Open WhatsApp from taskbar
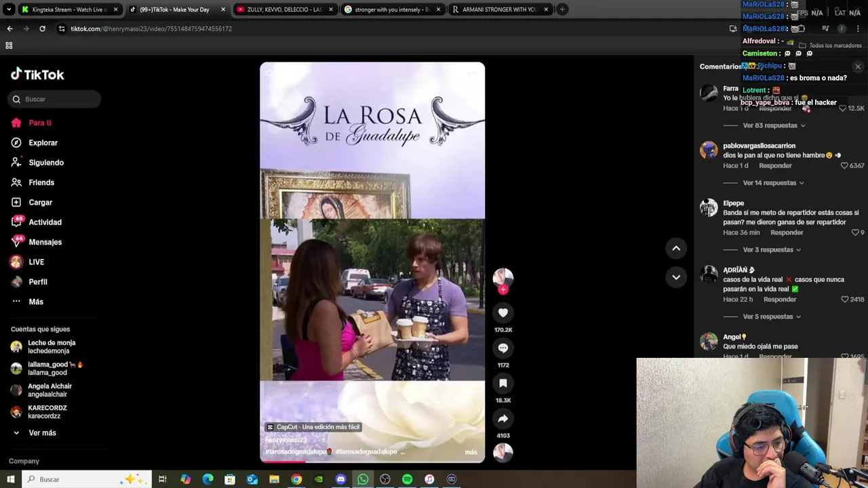 pyautogui.click(x=363, y=479)
